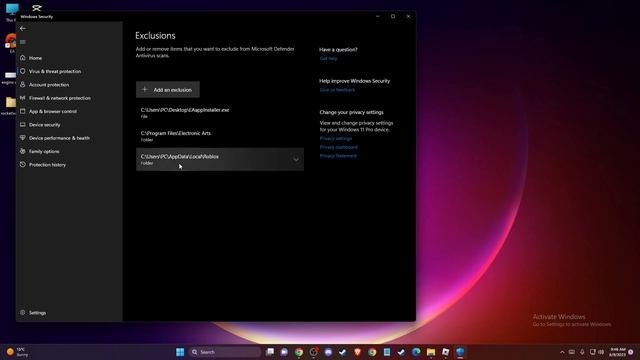Open File Explorer from the taskbar
Screen dimensions: 640x360
(x=431, y=352)
